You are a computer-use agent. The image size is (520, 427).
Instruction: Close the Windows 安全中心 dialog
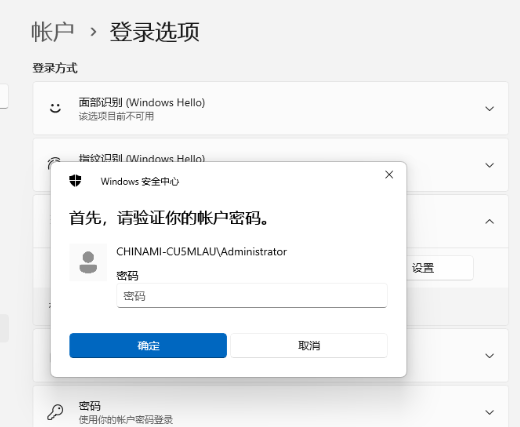coord(389,175)
